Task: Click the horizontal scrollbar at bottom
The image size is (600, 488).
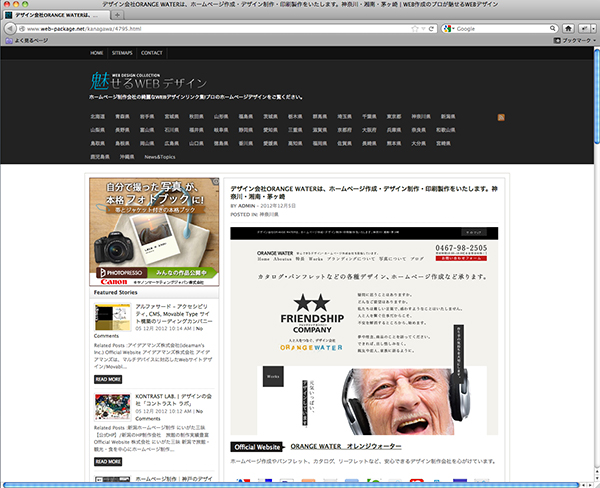Action: (290, 485)
